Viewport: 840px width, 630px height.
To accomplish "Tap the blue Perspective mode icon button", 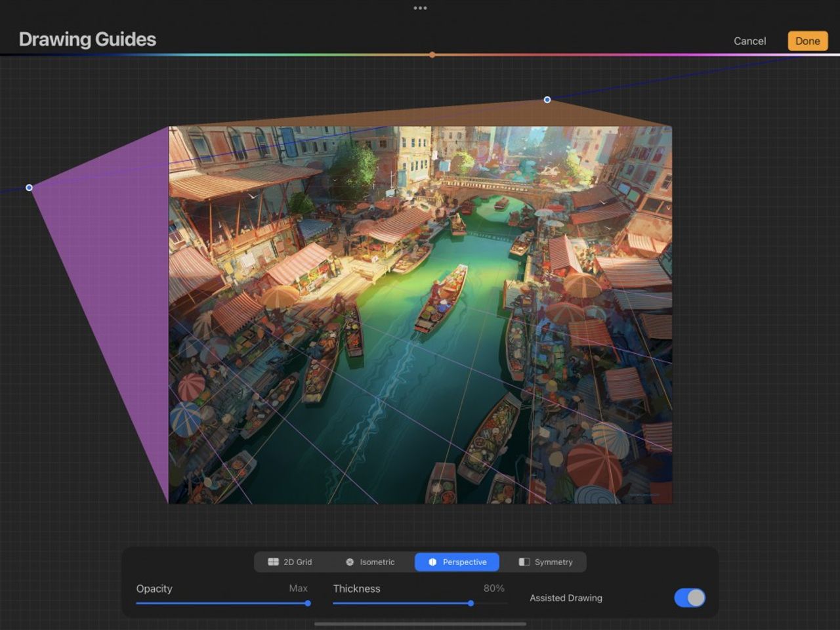I will pyautogui.click(x=433, y=562).
